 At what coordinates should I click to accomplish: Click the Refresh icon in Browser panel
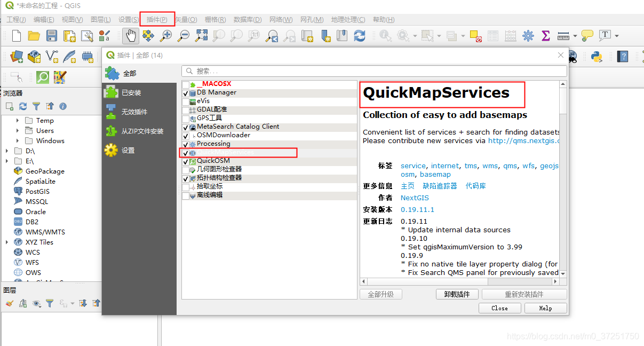pyautogui.click(x=23, y=106)
